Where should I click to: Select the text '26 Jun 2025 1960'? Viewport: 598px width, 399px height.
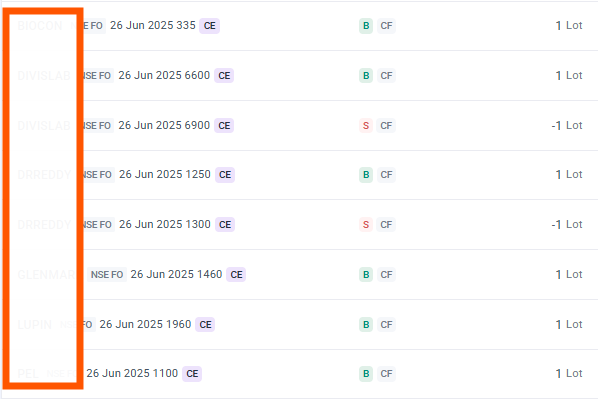[145, 324]
